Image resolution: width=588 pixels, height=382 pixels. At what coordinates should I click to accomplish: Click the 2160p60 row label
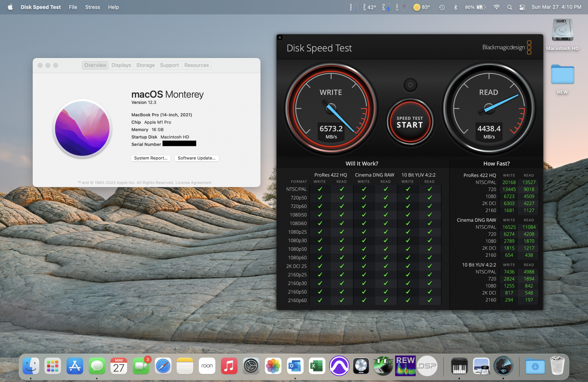pos(297,300)
